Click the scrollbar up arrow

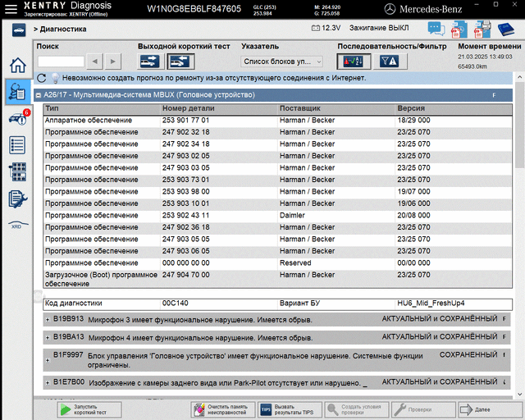[519, 77]
